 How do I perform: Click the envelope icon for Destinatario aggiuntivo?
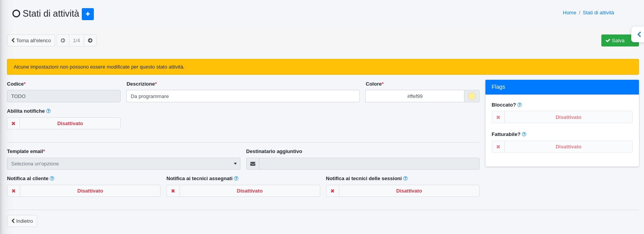(253, 164)
